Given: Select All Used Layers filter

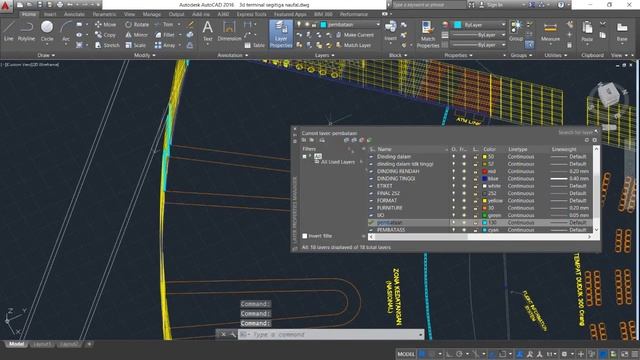Looking at the screenshot, I should (x=338, y=162).
